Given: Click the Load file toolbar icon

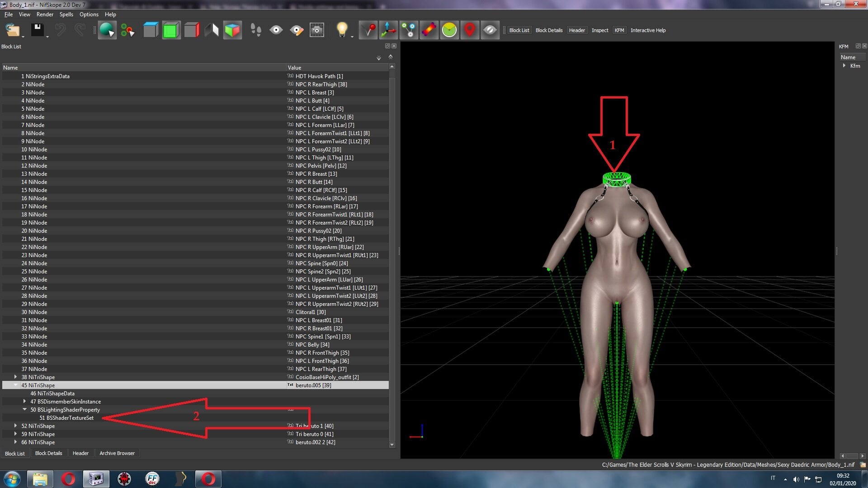Looking at the screenshot, I should click(12, 30).
